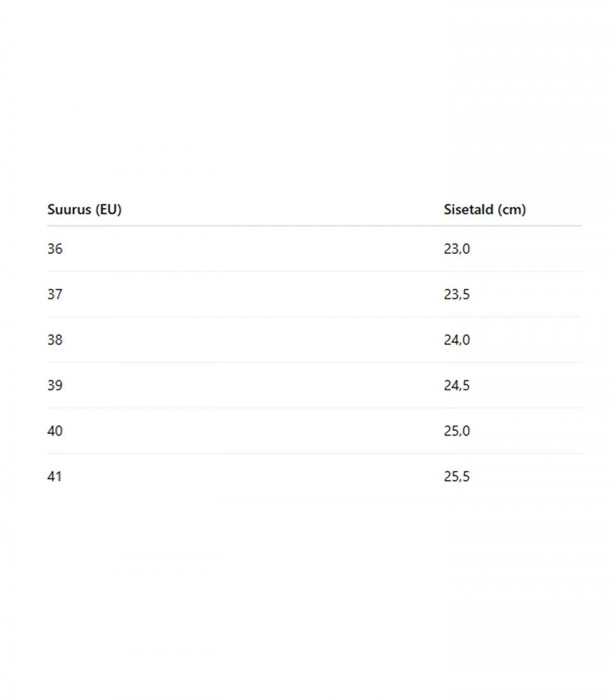
Task: Click the 25,0 insole length value
Action: pyautogui.click(x=456, y=431)
